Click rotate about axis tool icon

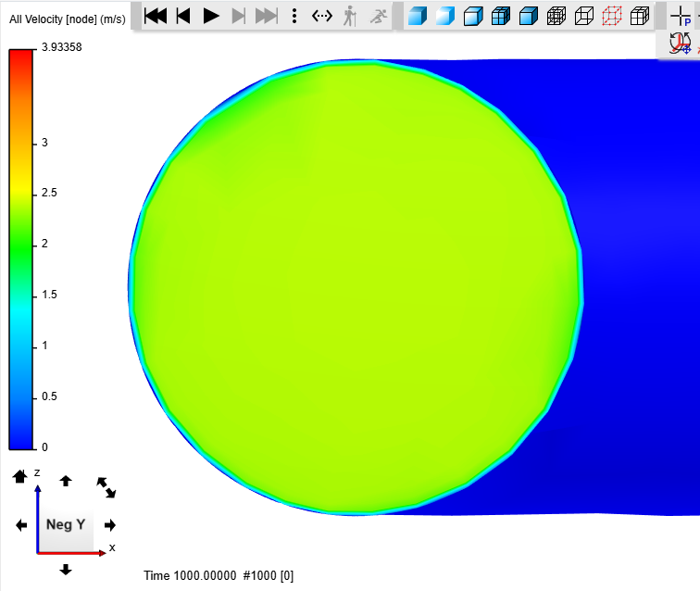tap(680, 44)
